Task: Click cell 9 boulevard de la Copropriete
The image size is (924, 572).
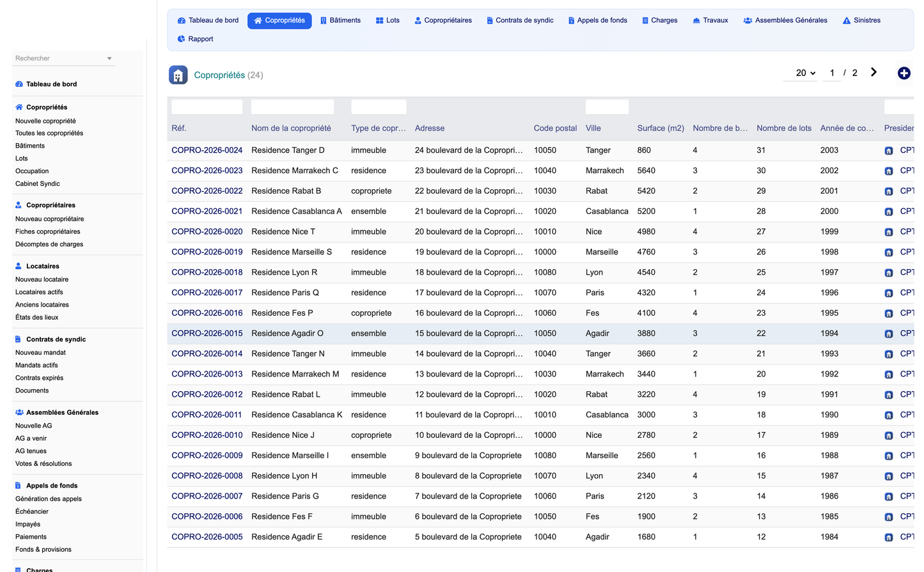Action: click(468, 456)
